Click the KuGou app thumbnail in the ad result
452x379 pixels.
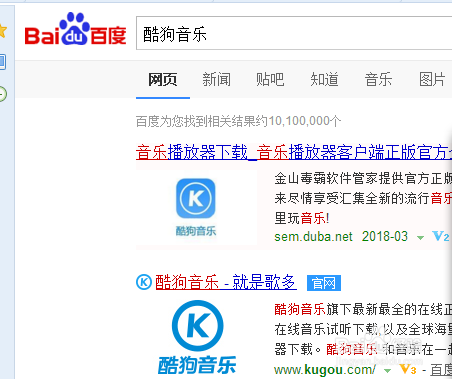coord(196,207)
